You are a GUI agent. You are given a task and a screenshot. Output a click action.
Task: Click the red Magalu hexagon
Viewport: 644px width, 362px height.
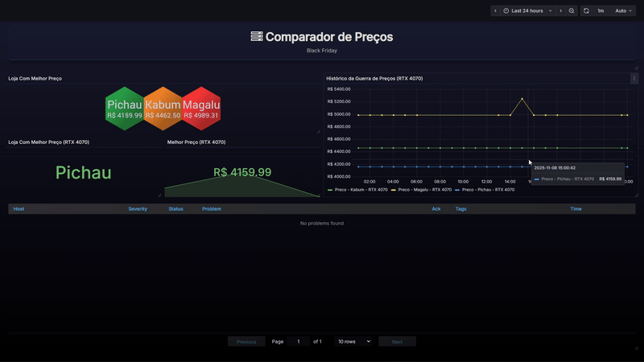(201, 109)
